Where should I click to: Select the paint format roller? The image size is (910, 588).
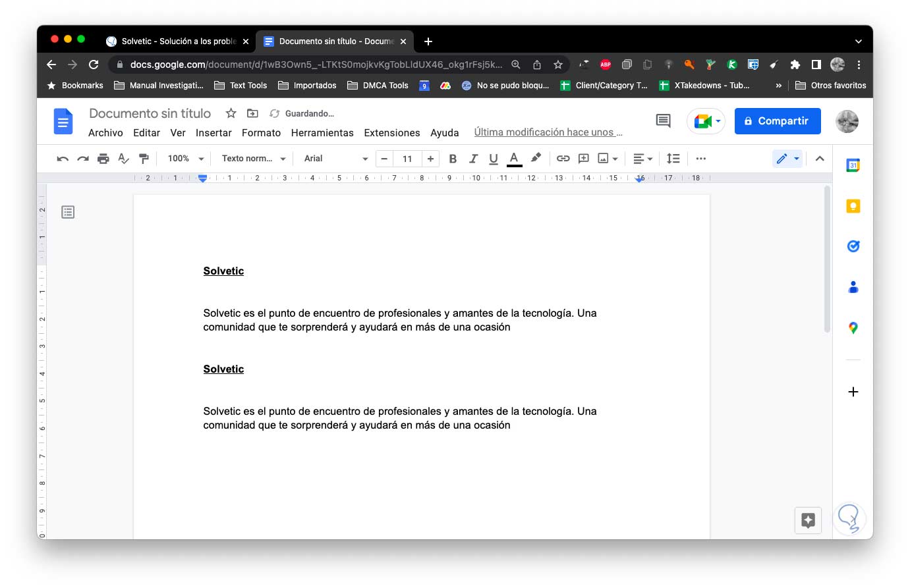(144, 159)
